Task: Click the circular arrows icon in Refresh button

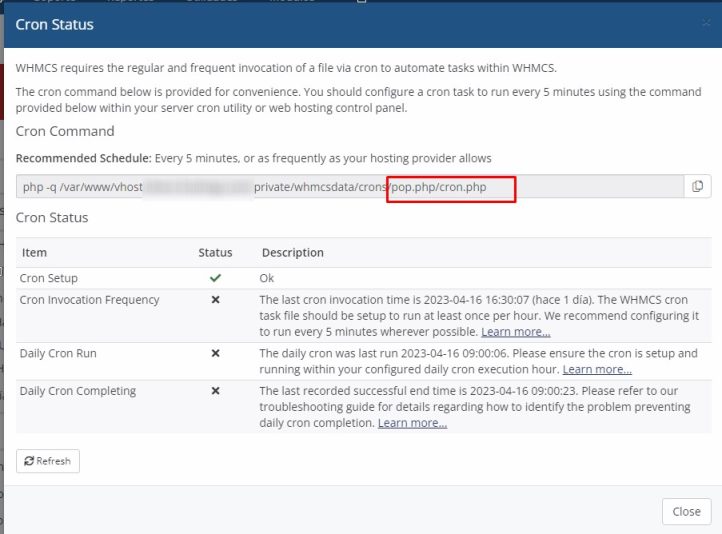Action: click(x=29, y=461)
